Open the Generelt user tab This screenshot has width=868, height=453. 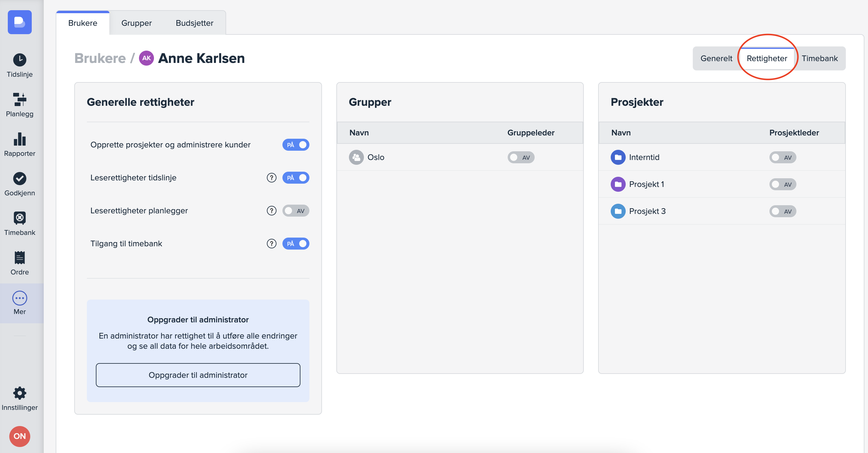click(x=716, y=58)
